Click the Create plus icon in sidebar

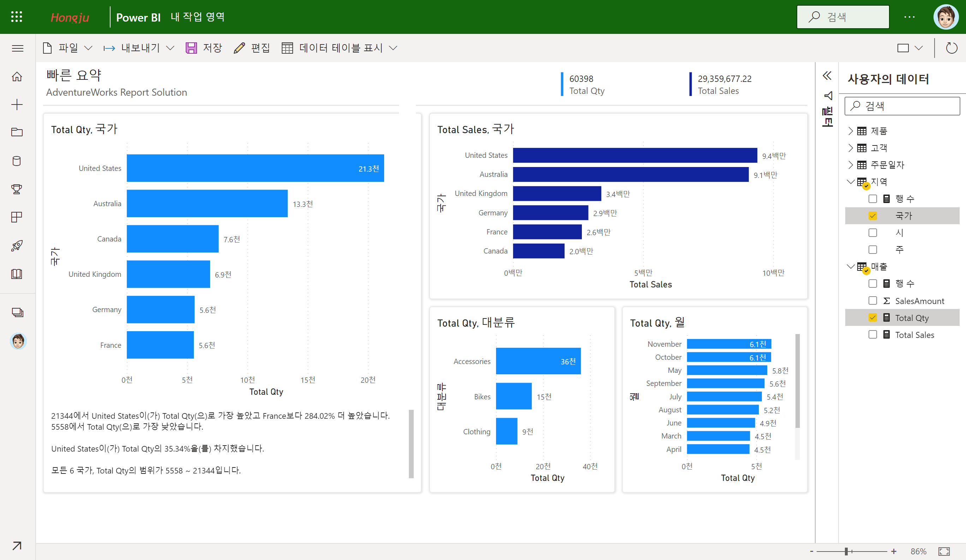point(17,105)
